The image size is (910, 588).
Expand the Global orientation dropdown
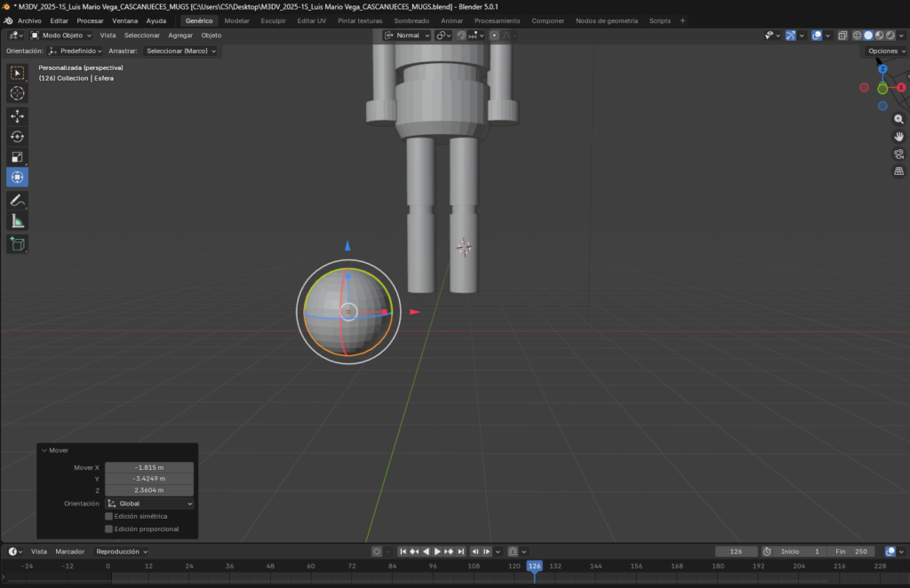[x=149, y=504]
